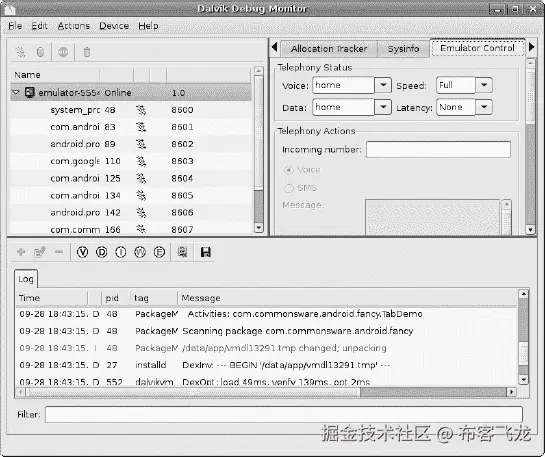545x457 pixels.
Task: Open the Edit menu
Action: tap(39, 26)
